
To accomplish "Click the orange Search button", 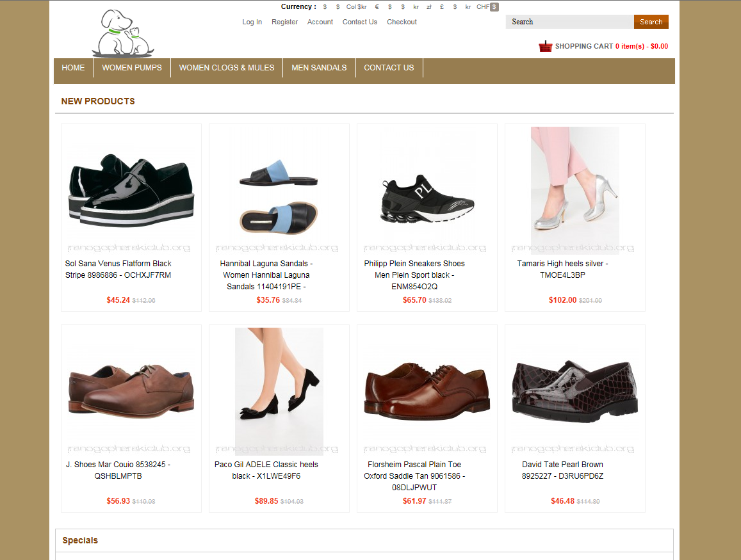I will [651, 22].
